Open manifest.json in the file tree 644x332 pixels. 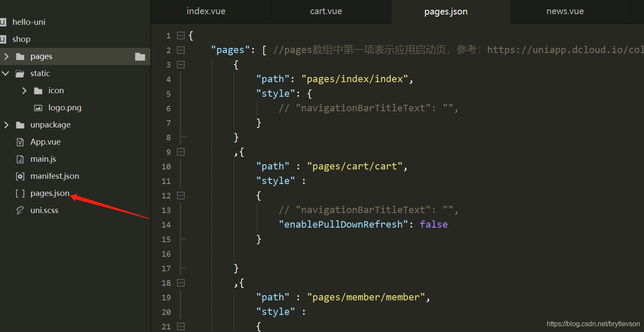55,176
